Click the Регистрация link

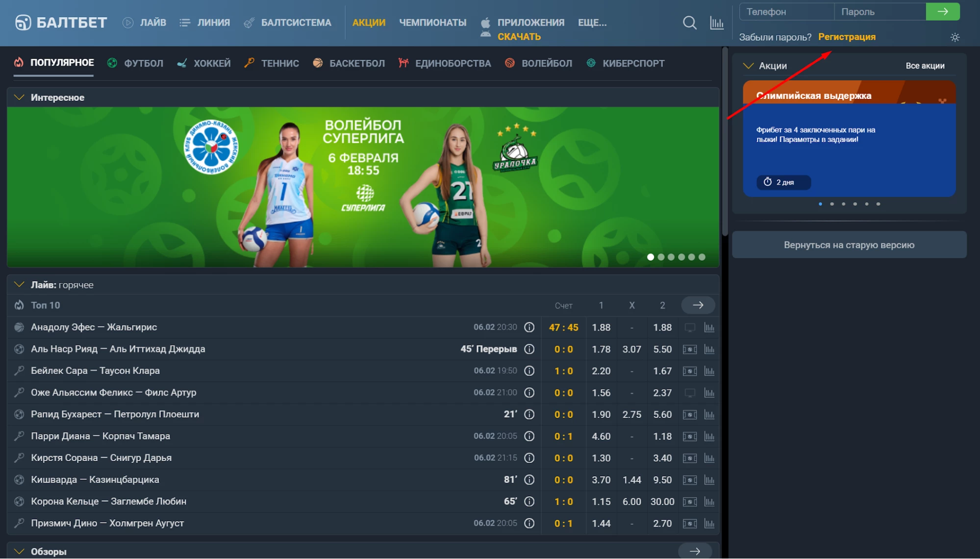pyautogui.click(x=847, y=37)
